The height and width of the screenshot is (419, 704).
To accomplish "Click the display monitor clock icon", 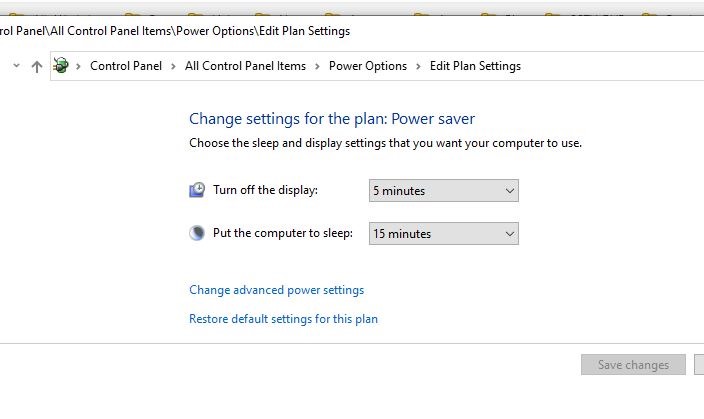I will click(197, 190).
